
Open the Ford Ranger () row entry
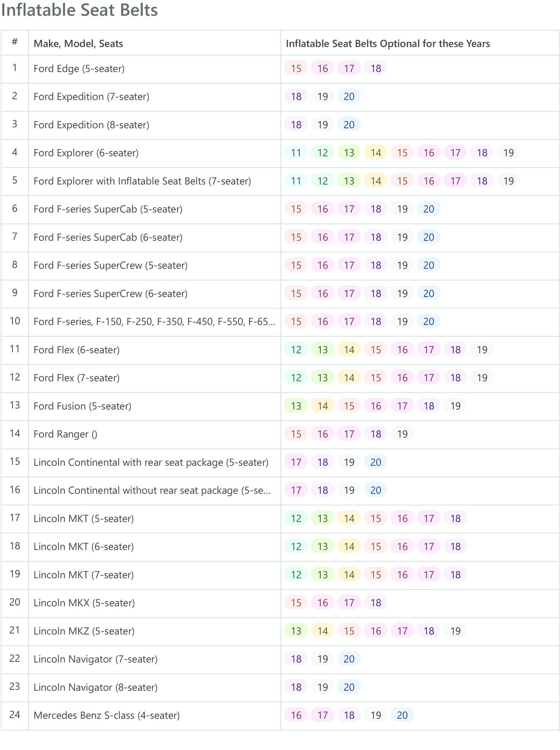pyautogui.click(x=66, y=434)
